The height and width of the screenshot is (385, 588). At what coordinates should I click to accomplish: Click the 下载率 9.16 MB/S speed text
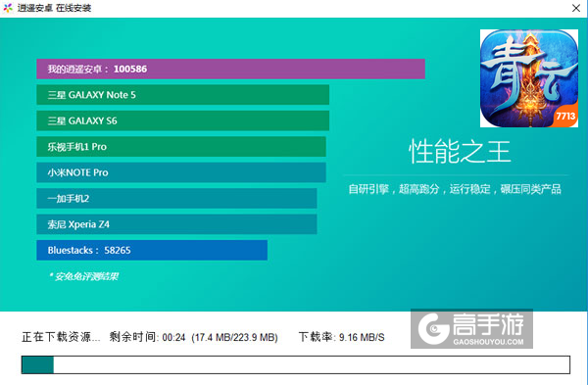341,337
